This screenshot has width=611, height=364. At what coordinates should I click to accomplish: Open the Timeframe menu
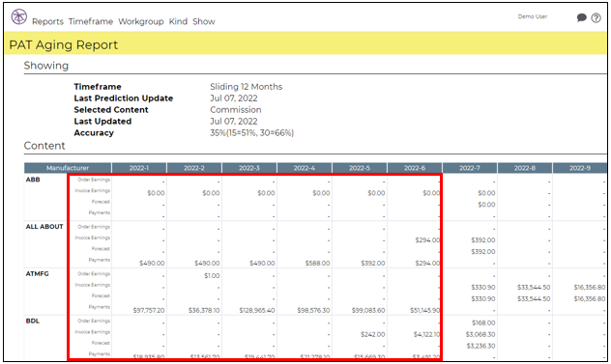(x=91, y=21)
